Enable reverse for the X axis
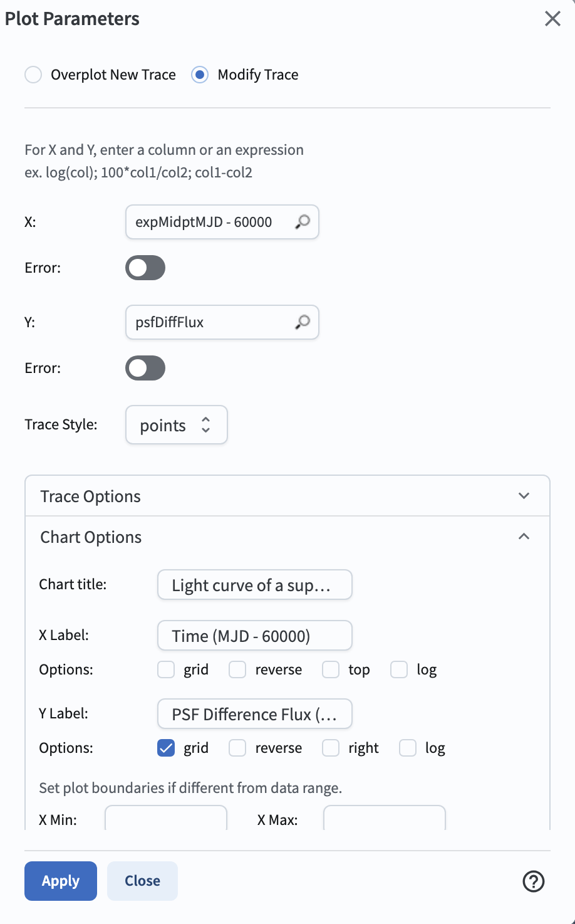Viewport: 575px width, 924px height. point(237,669)
